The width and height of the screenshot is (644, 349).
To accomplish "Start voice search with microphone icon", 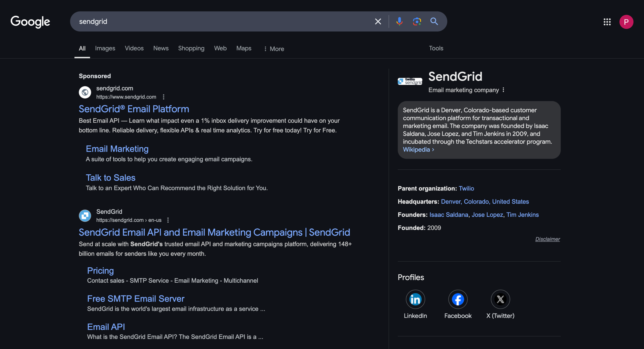I will coord(399,21).
